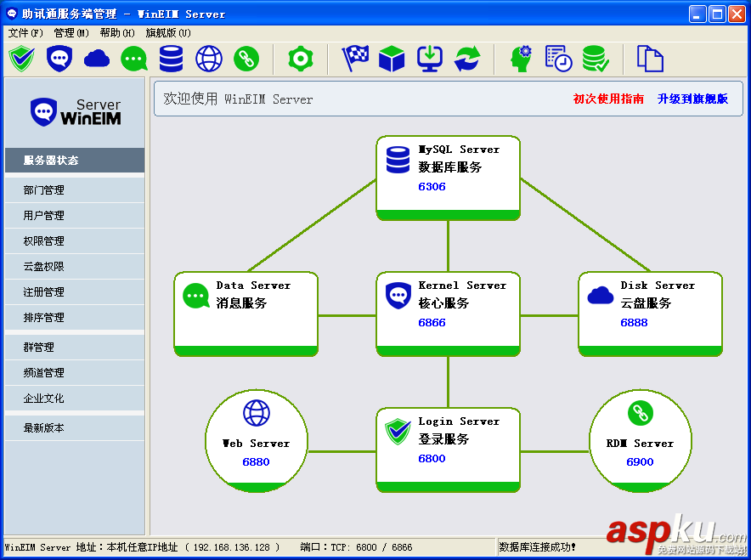Click the monitor download toolbar icon

[430, 59]
